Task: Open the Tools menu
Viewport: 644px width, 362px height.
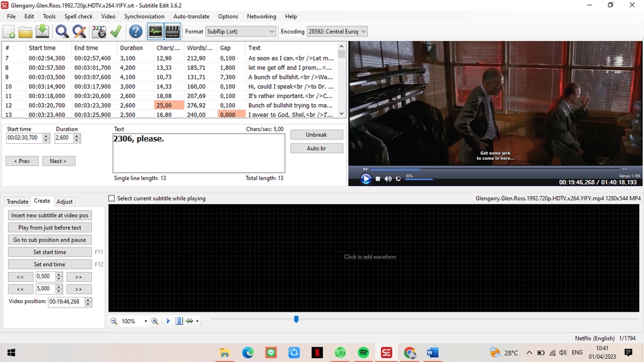Action: (49, 16)
